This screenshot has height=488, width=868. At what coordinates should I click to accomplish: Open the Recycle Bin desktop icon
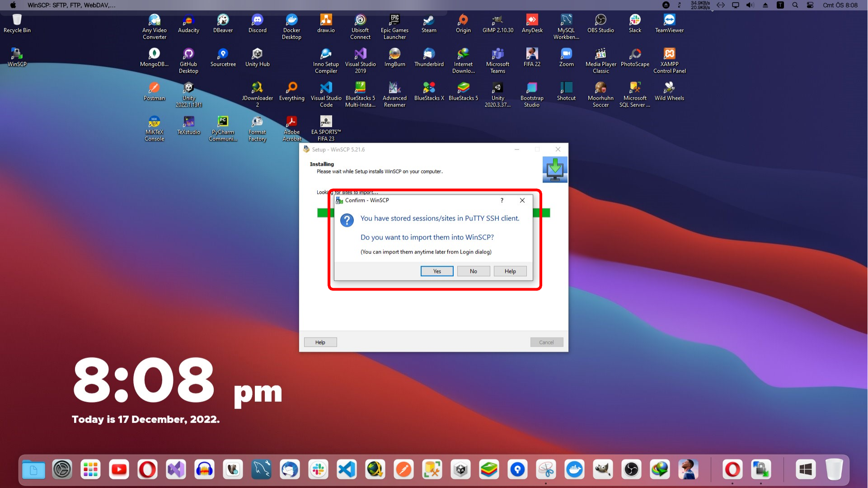(x=17, y=23)
